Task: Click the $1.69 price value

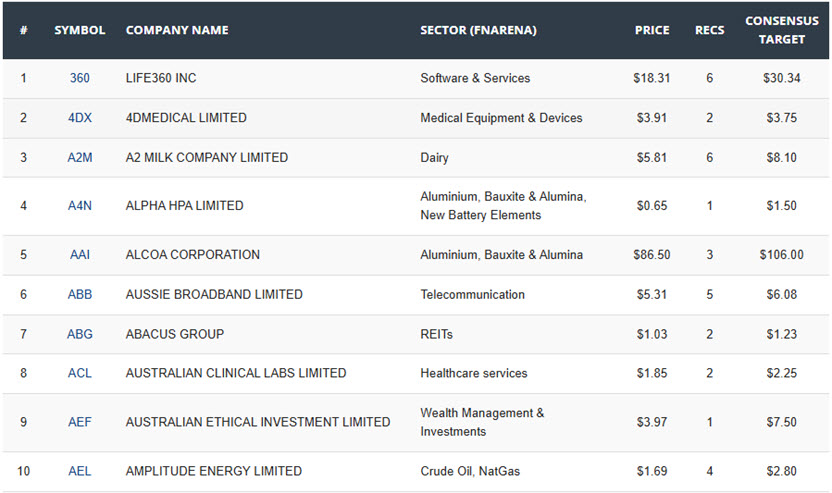Action: pyautogui.click(x=652, y=471)
